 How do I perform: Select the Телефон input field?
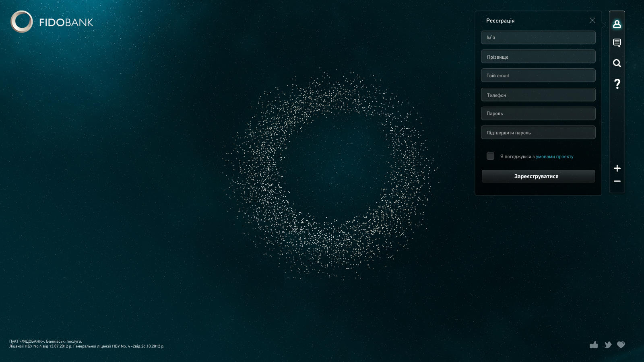[x=538, y=95]
